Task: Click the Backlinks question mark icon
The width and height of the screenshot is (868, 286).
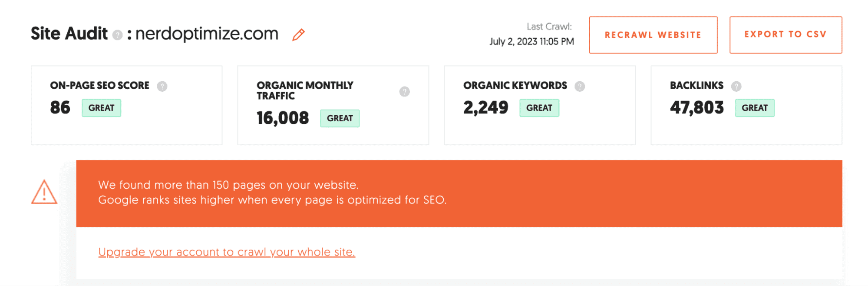Action: point(736,86)
